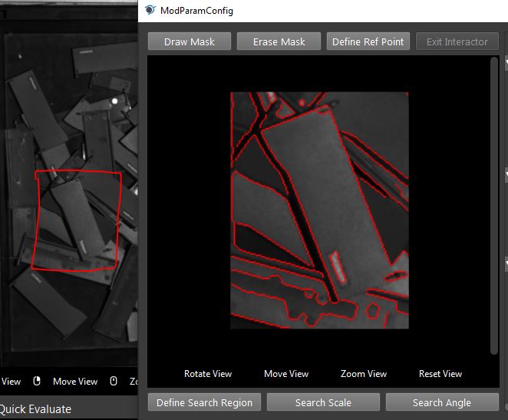The height and width of the screenshot is (420, 508).
Task: Expand the middle arrow at right edge
Action: click(506, 175)
